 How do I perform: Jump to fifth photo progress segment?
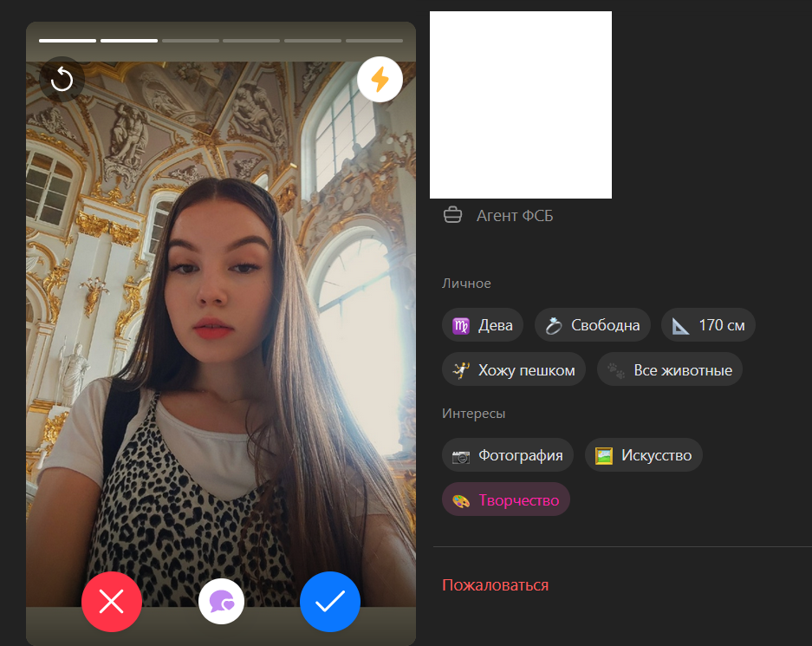(x=313, y=41)
